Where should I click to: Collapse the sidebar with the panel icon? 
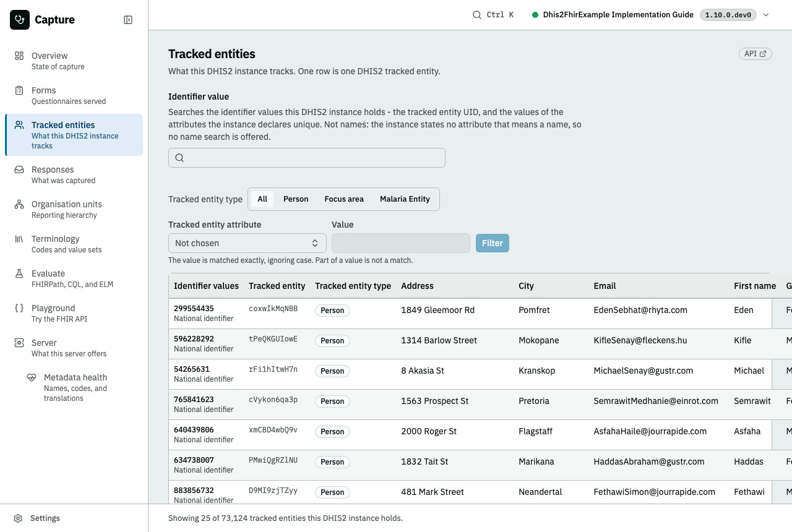[128, 20]
